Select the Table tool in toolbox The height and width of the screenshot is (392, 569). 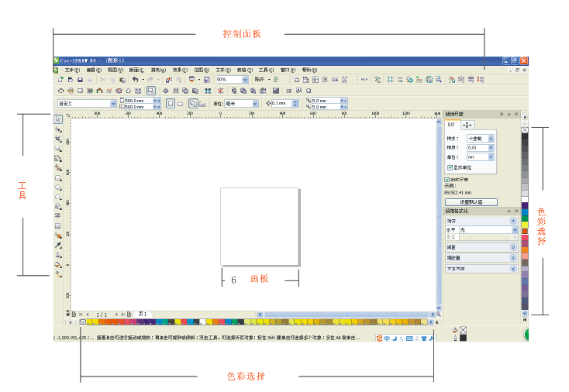point(58,225)
